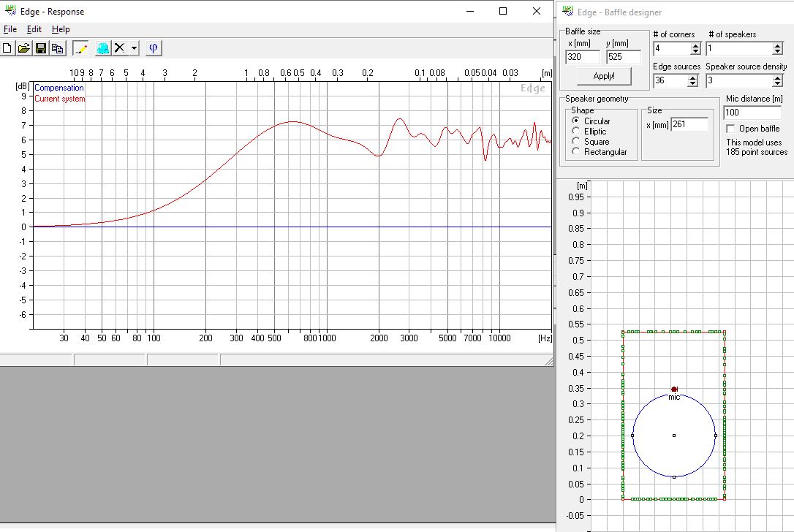Click the Mic distance field showing 100

[752, 113]
